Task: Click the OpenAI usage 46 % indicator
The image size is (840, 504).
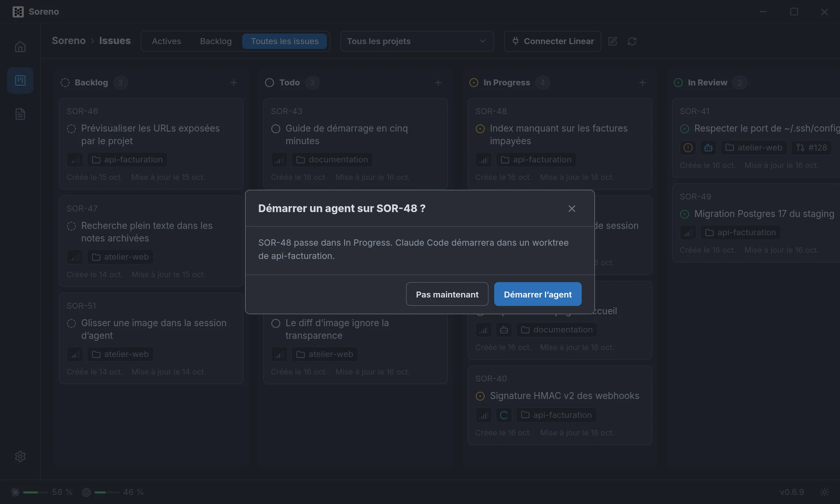Action: pyautogui.click(x=113, y=492)
